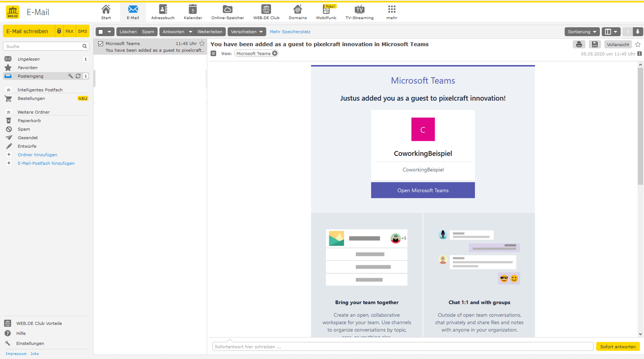Viewport: 644px width, 359px height.
Task: Click the search magnifier icon
Action: click(x=84, y=46)
